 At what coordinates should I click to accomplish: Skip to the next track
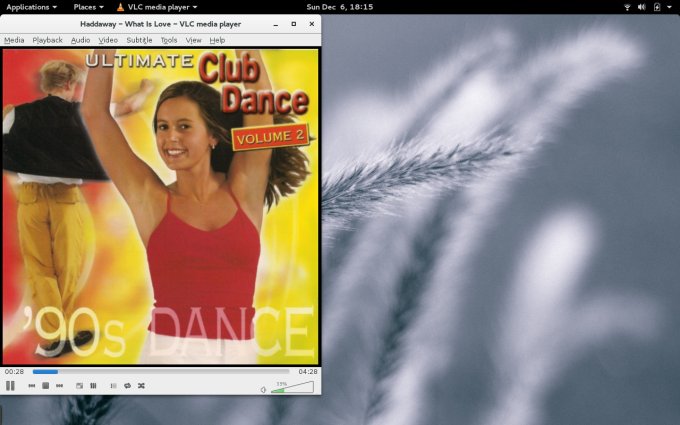(x=59, y=386)
